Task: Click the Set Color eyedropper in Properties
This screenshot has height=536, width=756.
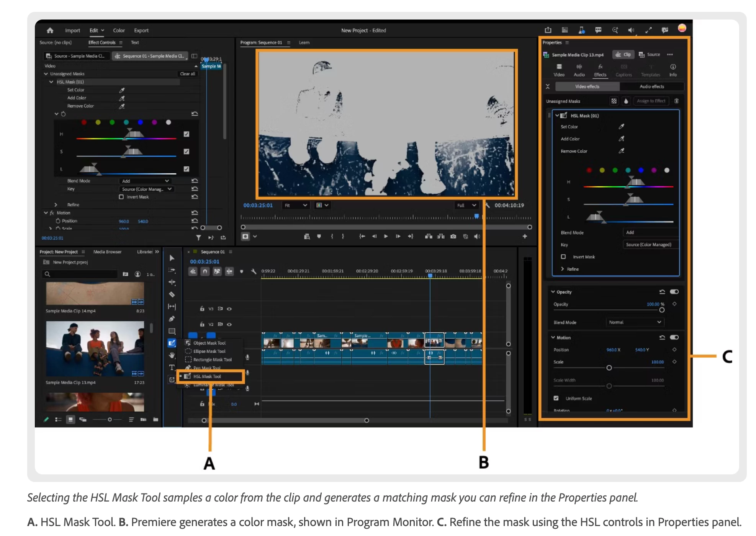Action: 621,126
